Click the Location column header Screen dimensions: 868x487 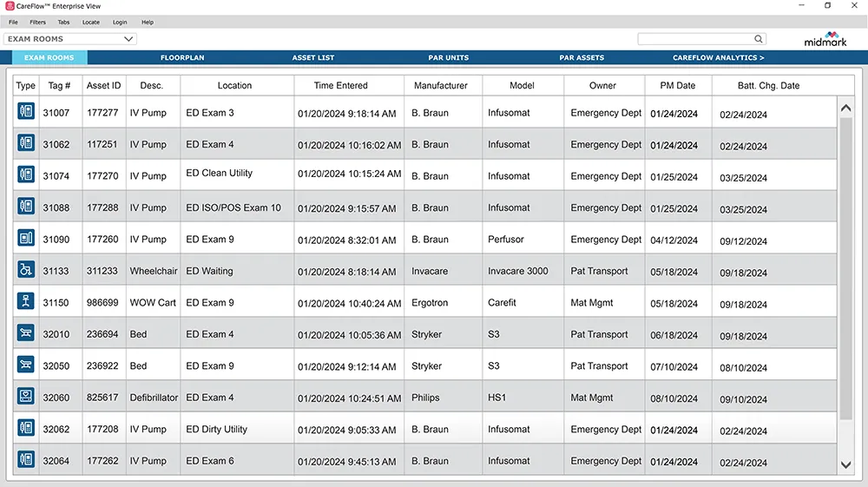pos(234,86)
